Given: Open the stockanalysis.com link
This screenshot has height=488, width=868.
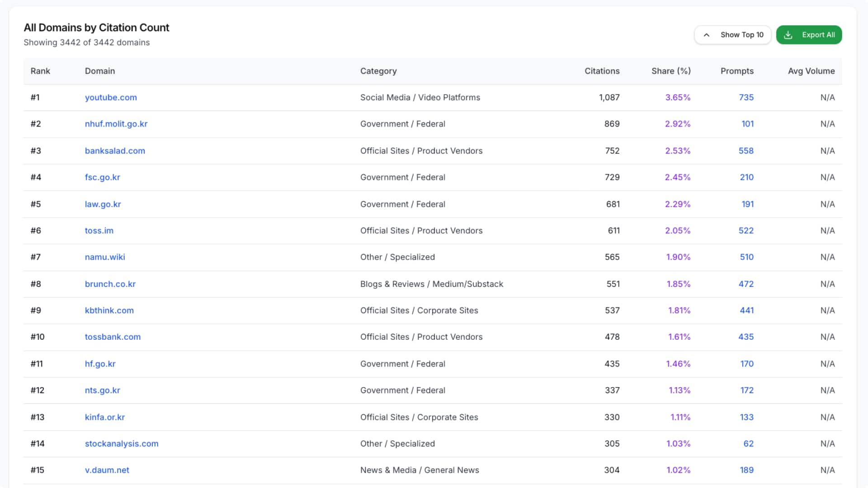Looking at the screenshot, I should [122, 443].
